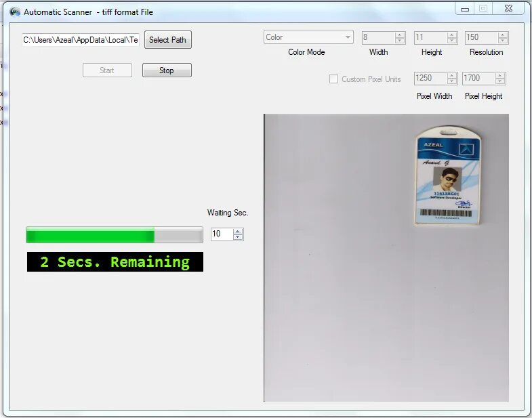Increase Waiting Sec. with up arrow
This screenshot has width=532, height=418.
coord(238,232)
